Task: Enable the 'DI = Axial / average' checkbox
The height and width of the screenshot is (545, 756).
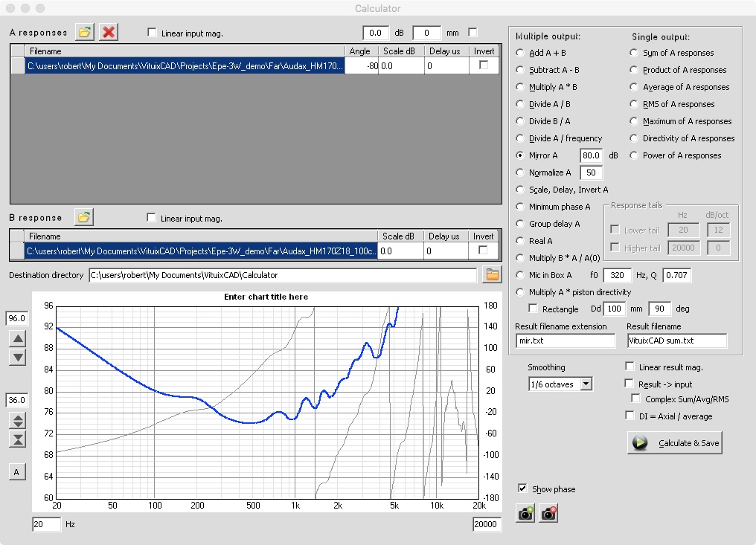Action: click(630, 416)
